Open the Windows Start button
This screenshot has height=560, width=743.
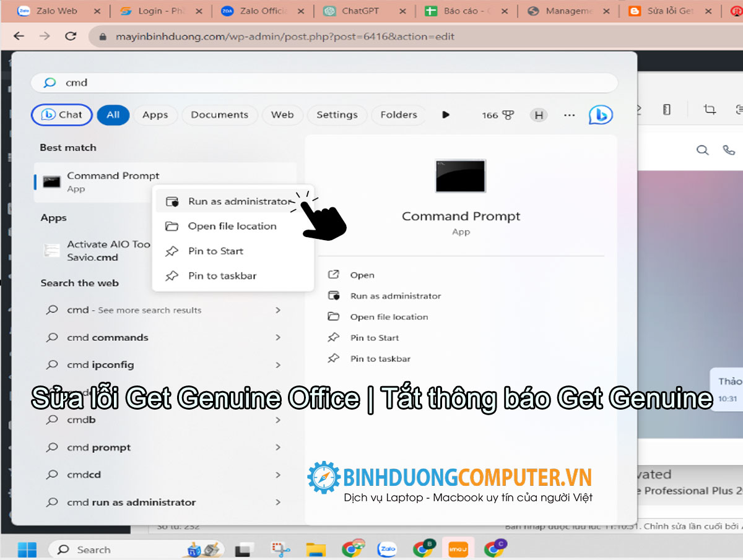coord(27,549)
